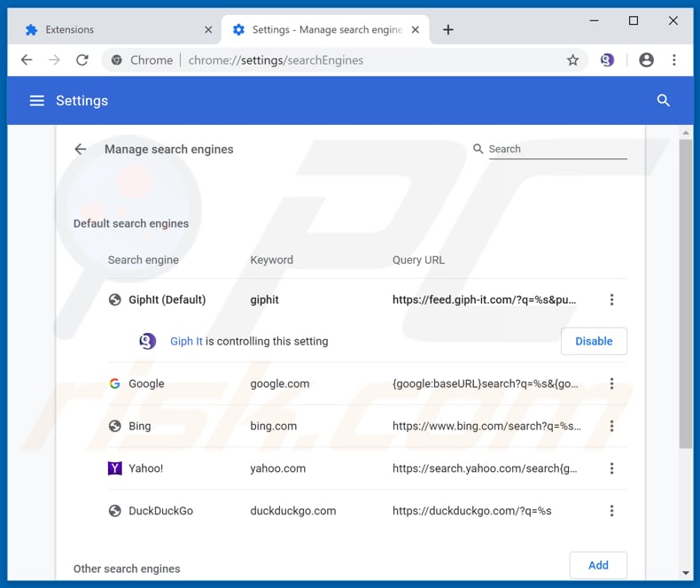This screenshot has width=700, height=588.
Task: Open the user profile avatar menu
Action: point(646,60)
